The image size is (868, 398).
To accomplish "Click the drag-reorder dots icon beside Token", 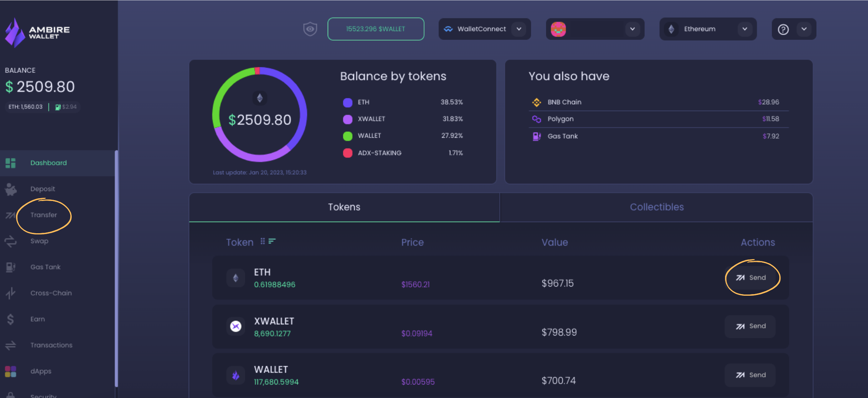I will (x=262, y=241).
